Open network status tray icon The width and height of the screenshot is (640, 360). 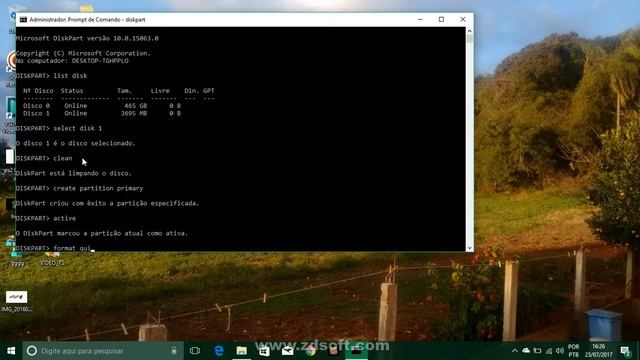[x=549, y=351]
